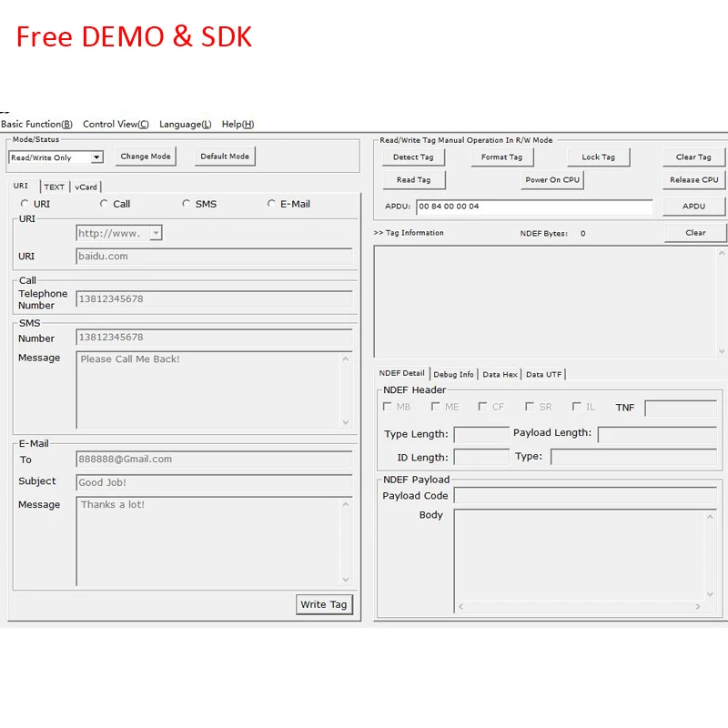Switch to the vCard tab
728x728 pixels.
point(86,186)
